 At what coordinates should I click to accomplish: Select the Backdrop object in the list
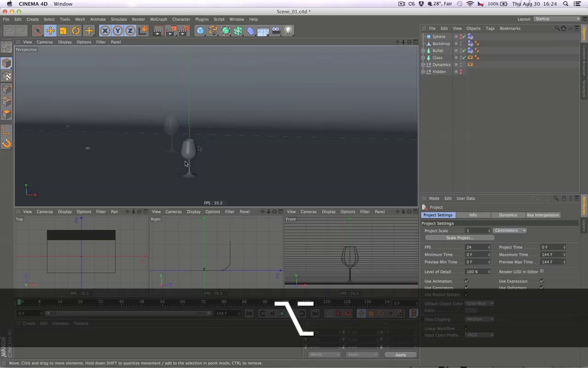pyautogui.click(x=441, y=44)
